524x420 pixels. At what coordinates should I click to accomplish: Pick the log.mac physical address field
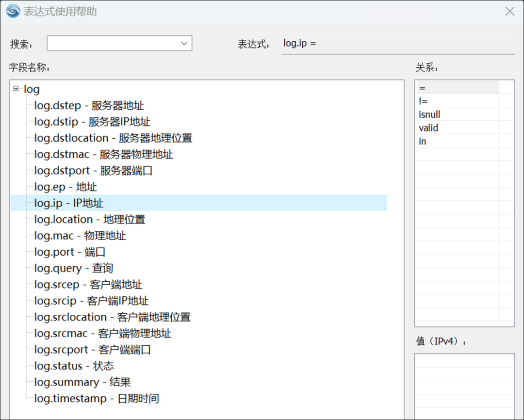(80, 236)
